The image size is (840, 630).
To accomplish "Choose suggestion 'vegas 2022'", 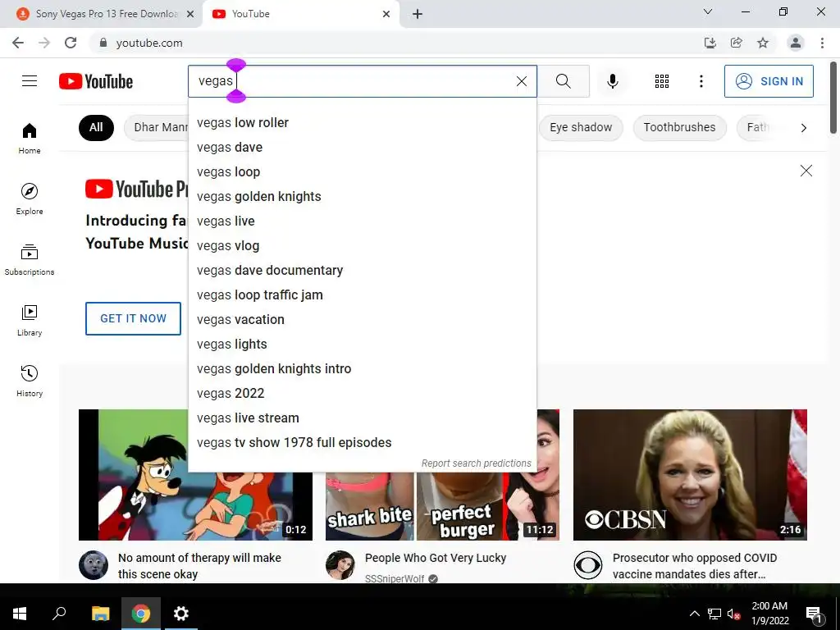I will click(363, 394).
